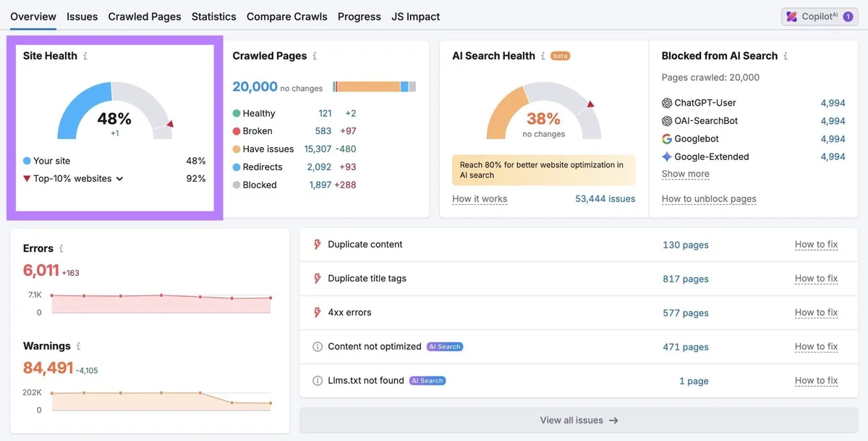The height and width of the screenshot is (441, 868).
Task: Click the Healthy pages count 121
Action: (x=325, y=114)
